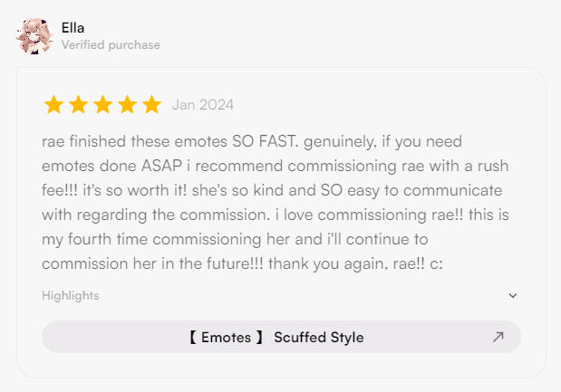
Task: Click the word Emotes in the listing pill
Action: (226, 337)
